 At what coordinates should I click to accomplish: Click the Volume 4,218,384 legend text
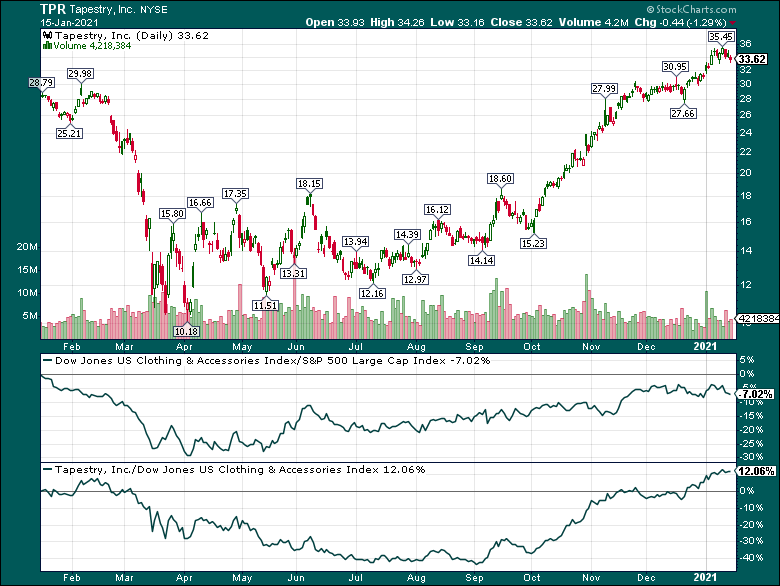coord(93,46)
